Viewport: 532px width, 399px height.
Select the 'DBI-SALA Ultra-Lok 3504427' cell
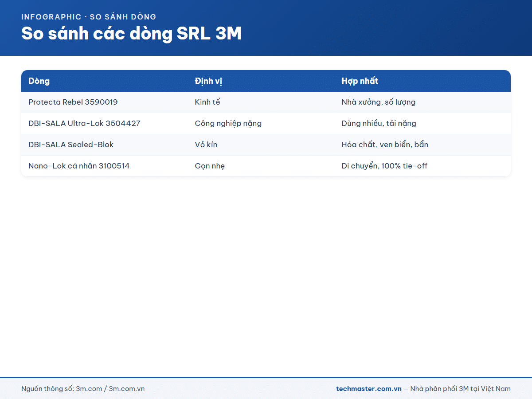(105, 123)
